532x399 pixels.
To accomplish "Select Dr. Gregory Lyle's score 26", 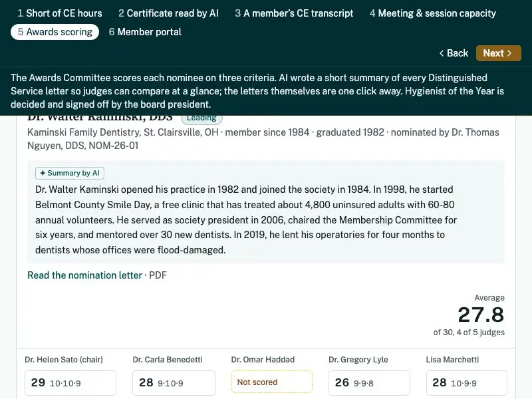I will tap(369, 383).
